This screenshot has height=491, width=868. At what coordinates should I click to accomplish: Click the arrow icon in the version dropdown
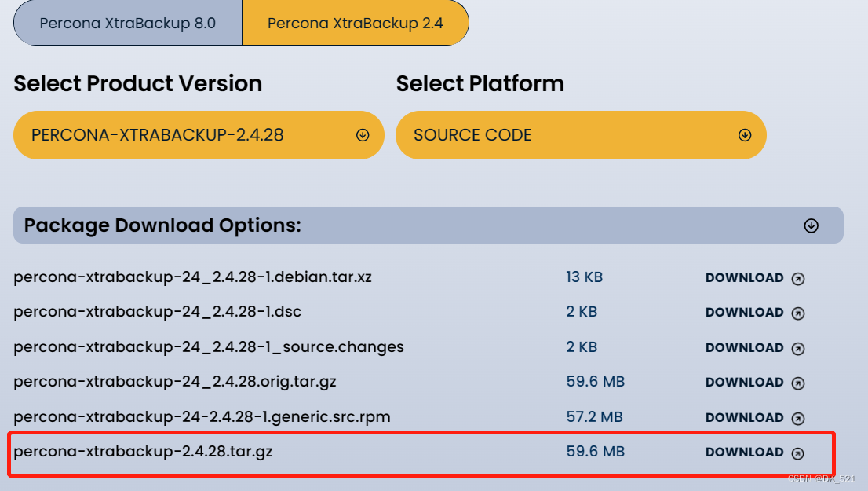[x=363, y=135]
